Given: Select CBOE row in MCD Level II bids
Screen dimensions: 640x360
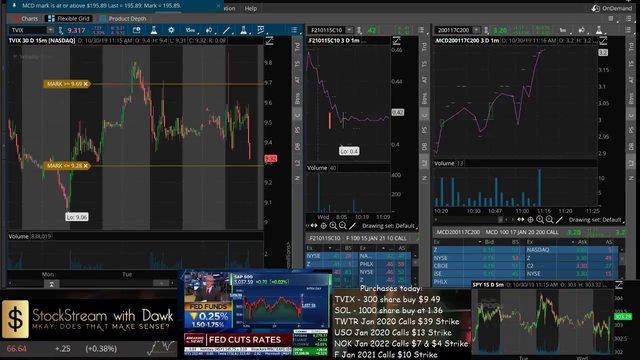Looking at the screenshot, I should pyautogui.click(x=478, y=266).
